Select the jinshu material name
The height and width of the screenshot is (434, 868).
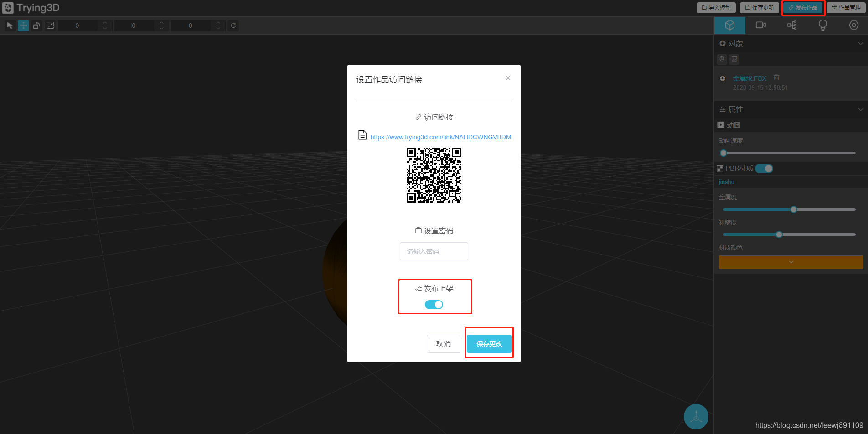pos(727,182)
